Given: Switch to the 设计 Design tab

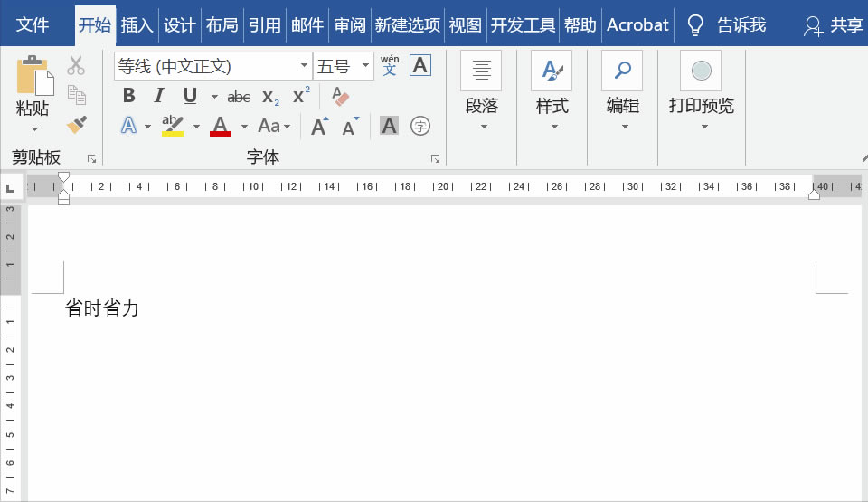Looking at the screenshot, I should [179, 25].
